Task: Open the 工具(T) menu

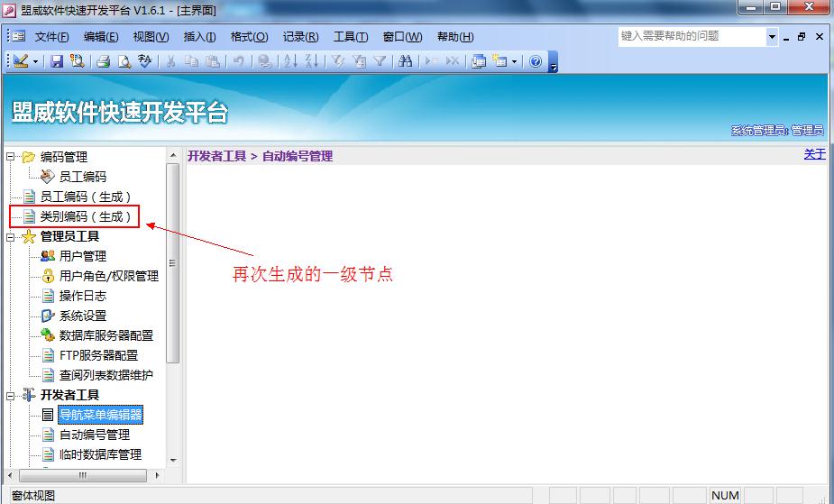Action: (351, 37)
